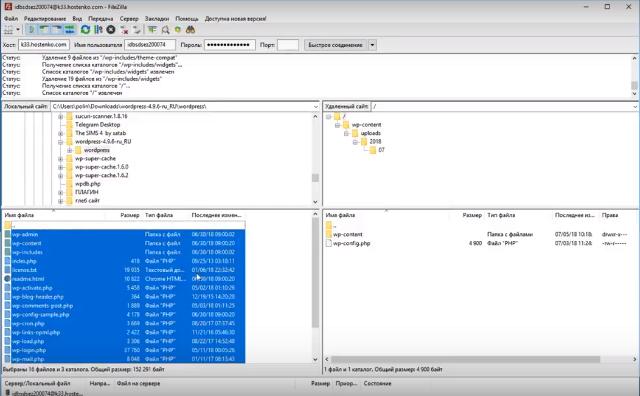640x396 pixels.
Task: Select remote root folder icon
Action: coord(337,117)
